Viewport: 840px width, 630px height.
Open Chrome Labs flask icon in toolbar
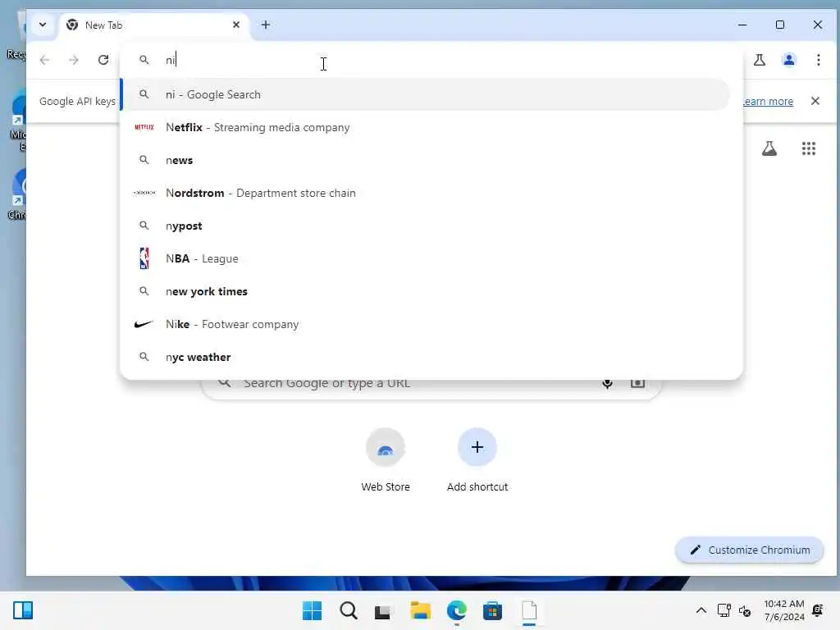click(x=759, y=59)
